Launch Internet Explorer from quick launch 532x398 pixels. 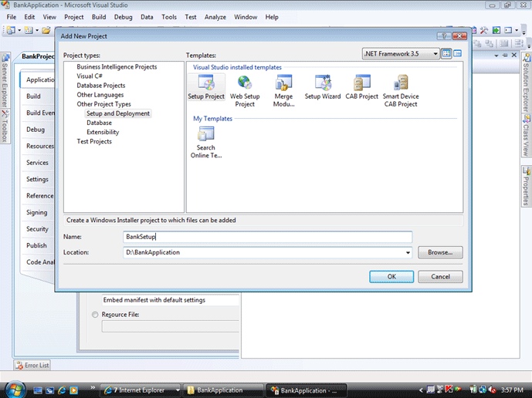(x=62, y=390)
